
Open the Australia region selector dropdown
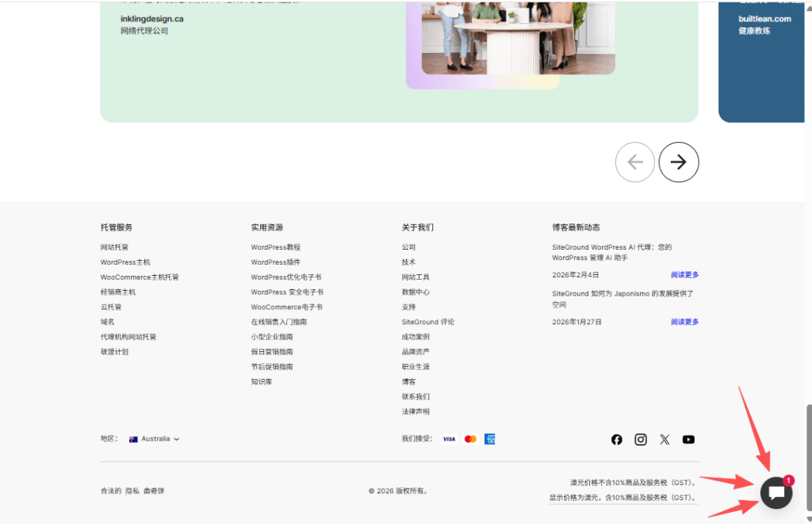pyautogui.click(x=154, y=439)
